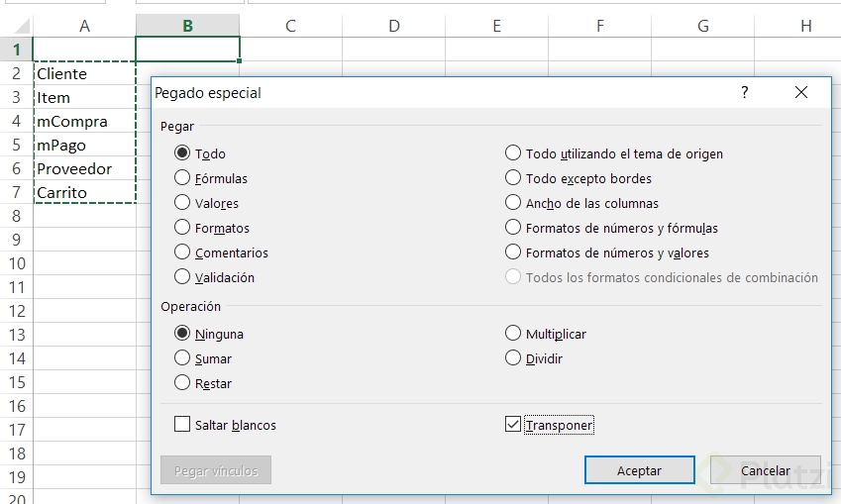
Task: Choose the Multiplicar operation
Action: pos(513,334)
